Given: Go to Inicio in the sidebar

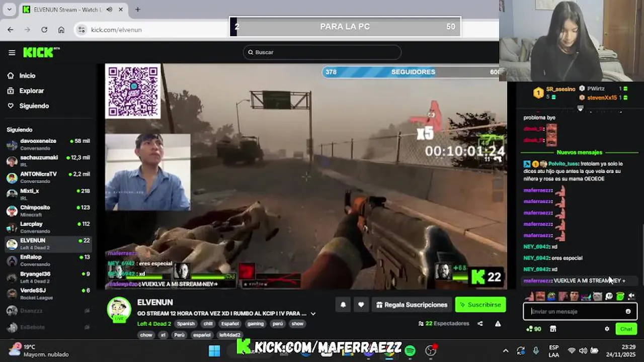Looking at the screenshot, I should point(27,75).
